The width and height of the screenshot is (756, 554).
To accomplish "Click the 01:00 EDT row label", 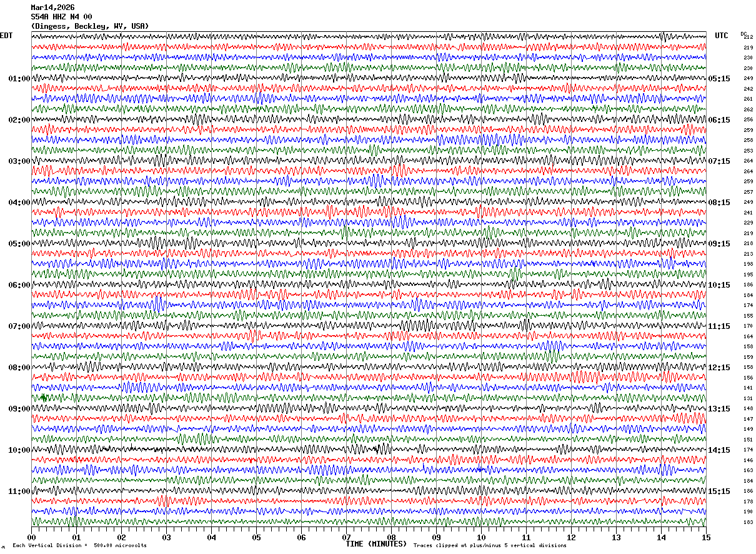I will point(19,79).
